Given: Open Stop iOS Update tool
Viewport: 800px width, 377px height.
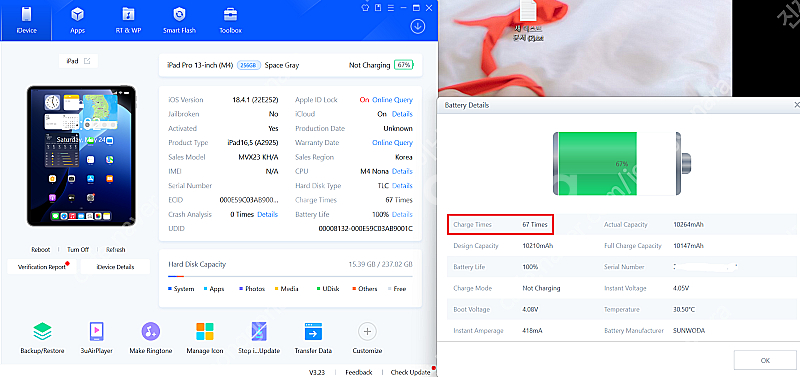Looking at the screenshot, I should click(259, 338).
